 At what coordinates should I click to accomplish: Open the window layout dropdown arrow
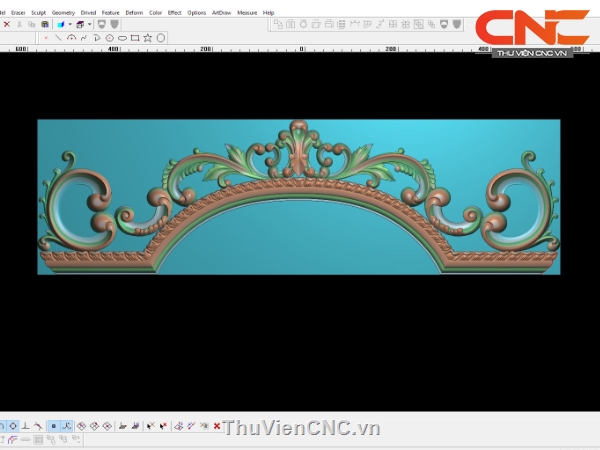90,24
